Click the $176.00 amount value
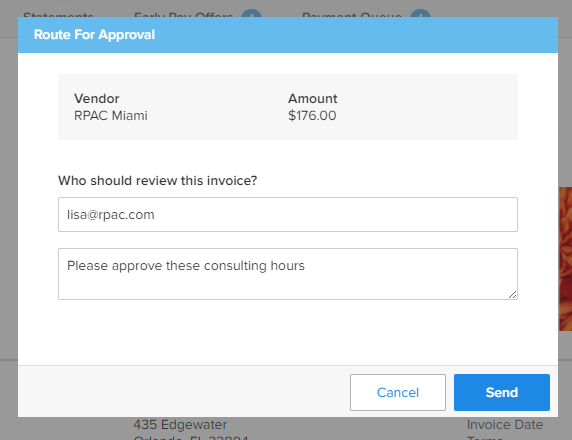 (312, 116)
